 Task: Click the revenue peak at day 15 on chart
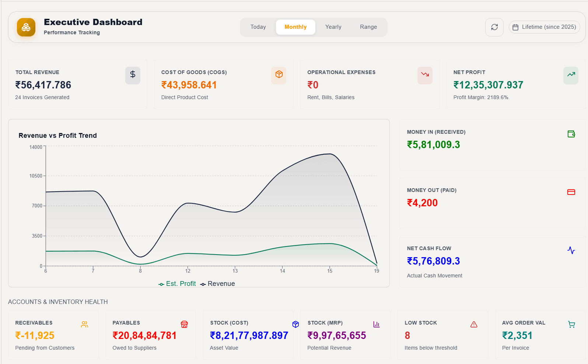tap(330, 154)
